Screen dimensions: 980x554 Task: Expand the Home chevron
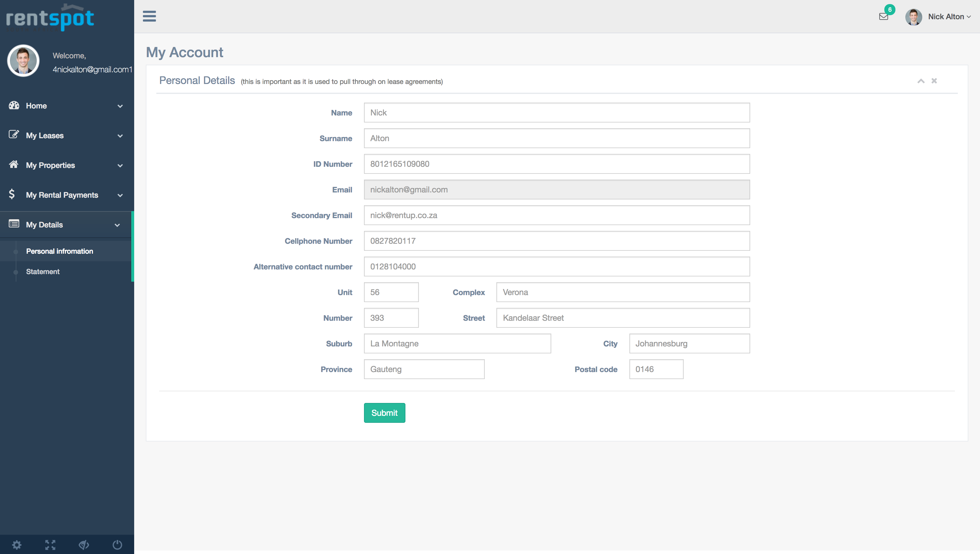coord(120,106)
